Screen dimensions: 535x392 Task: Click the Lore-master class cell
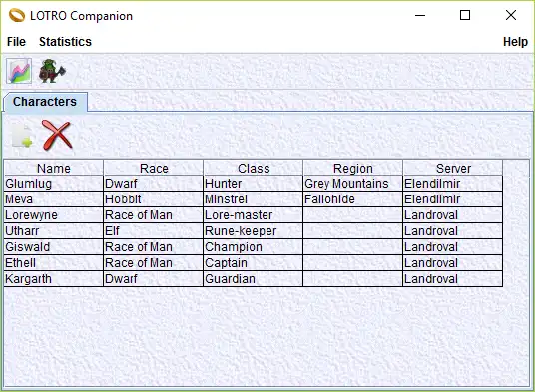coord(254,215)
